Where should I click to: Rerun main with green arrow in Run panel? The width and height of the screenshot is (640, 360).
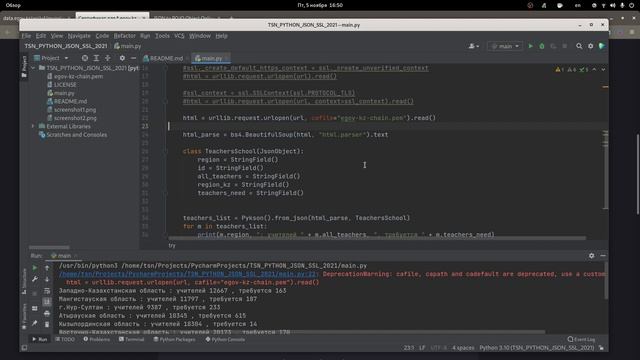[x=35, y=268]
